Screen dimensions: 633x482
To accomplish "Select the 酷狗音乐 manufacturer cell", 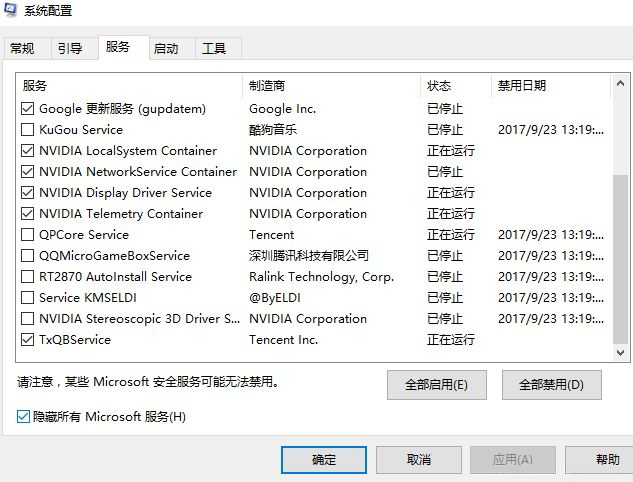I will 273,130.
